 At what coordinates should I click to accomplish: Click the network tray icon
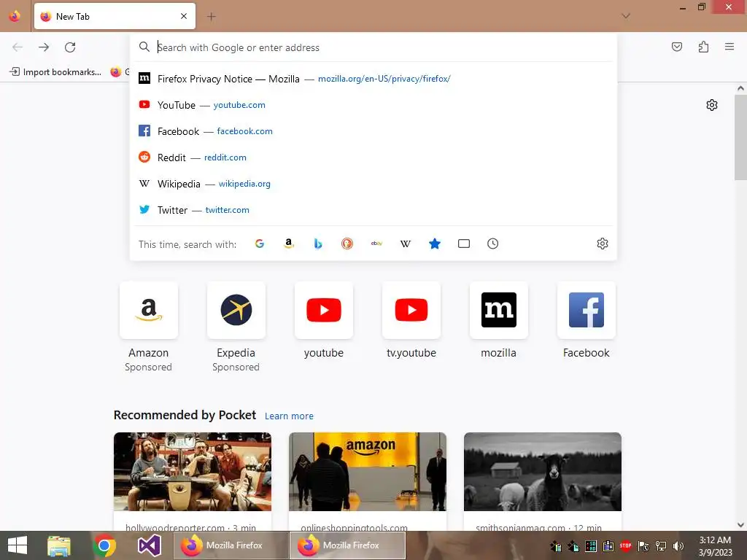(661, 546)
